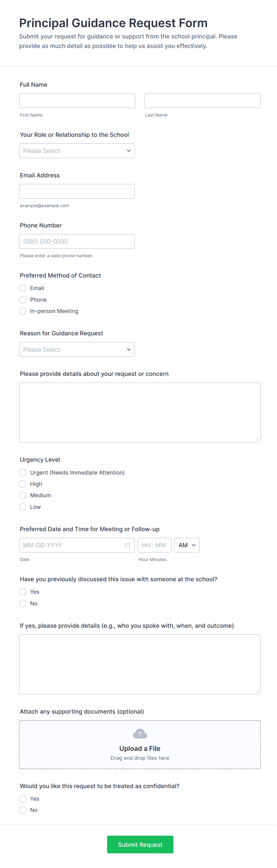Choose In-person Meeting contact option
Screen dimensions: 277x868
[x=23, y=311]
